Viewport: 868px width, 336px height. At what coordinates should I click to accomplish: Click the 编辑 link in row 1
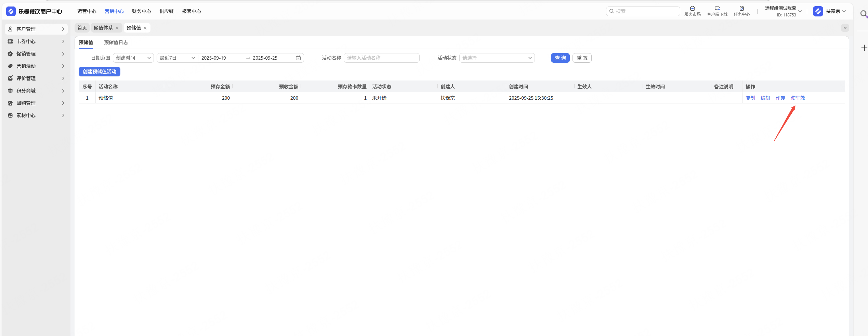[x=765, y=98]
